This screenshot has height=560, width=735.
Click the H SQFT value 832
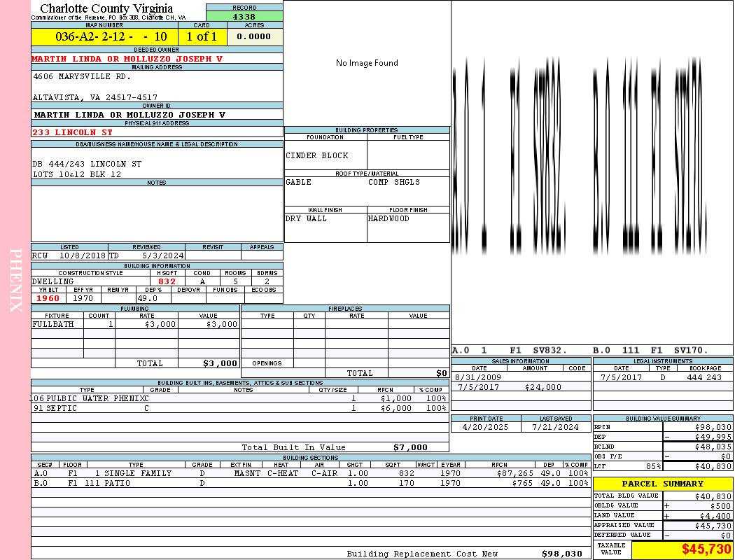point(167,281)
